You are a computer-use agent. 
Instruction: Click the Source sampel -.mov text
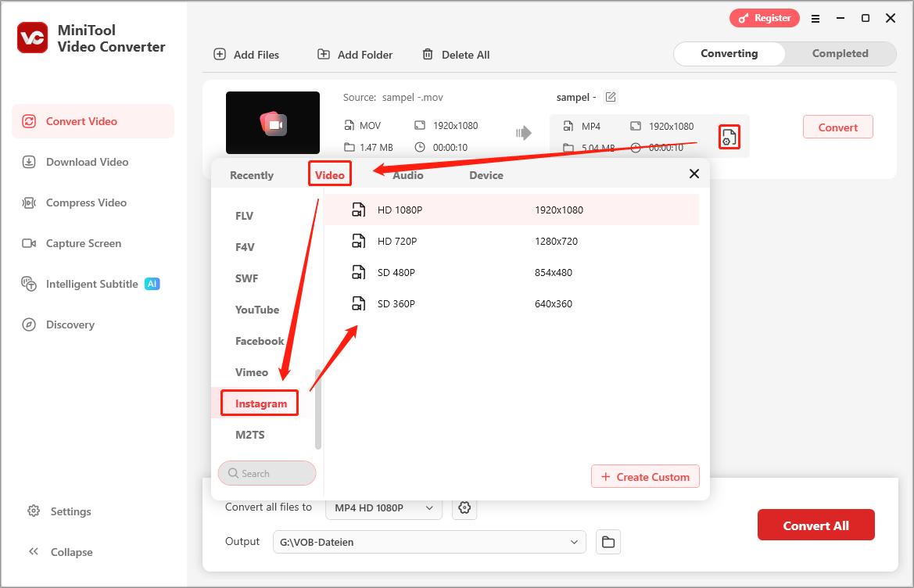click(392, 97)
